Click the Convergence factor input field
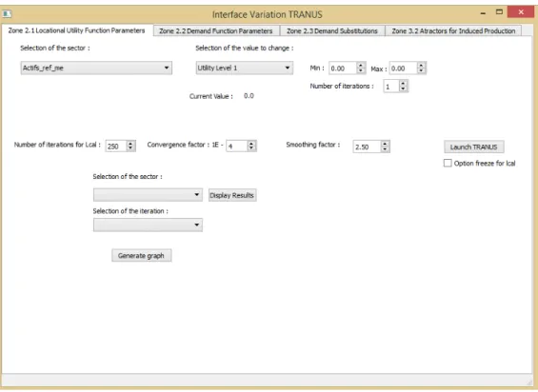Image resolution: width=538 pixels, height=392 pixels. pos(236,147)
